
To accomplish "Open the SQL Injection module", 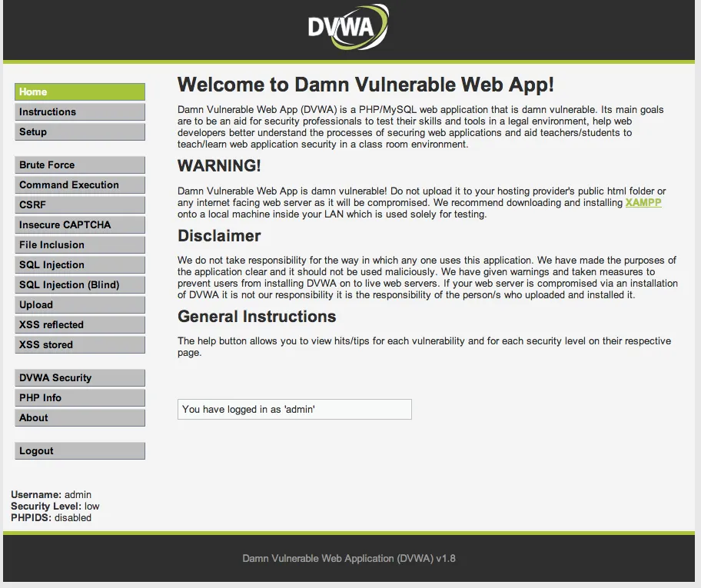I will click(x=79, y=264).
